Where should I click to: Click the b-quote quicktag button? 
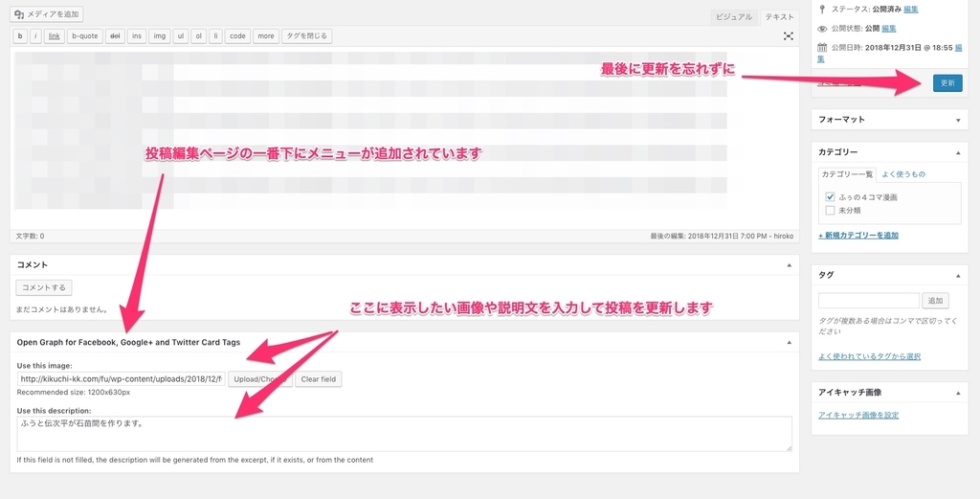point(85,36)
